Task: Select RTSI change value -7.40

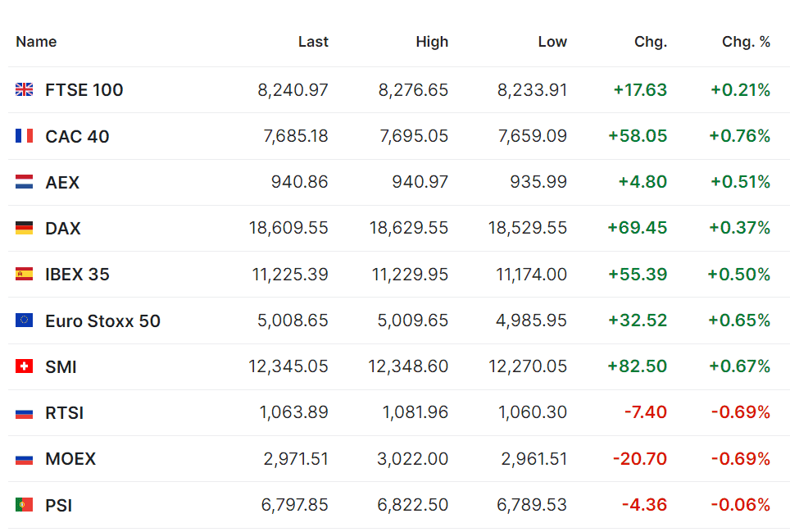Action: (x=646, y=412)
